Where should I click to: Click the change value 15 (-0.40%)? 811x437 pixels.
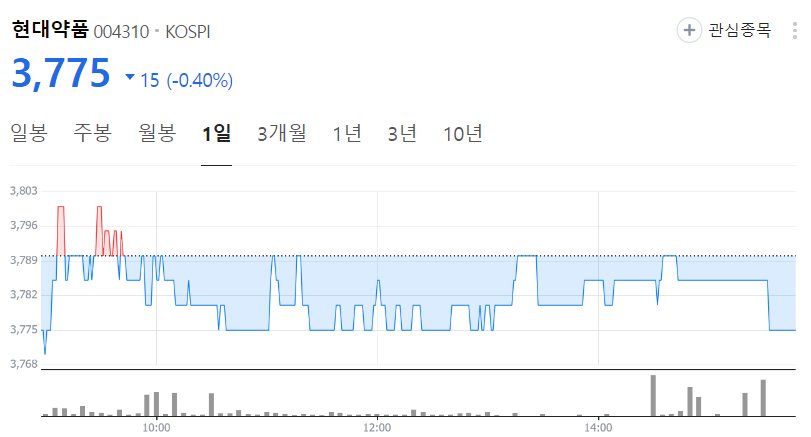pyautogui.click(x=187, y=80)
